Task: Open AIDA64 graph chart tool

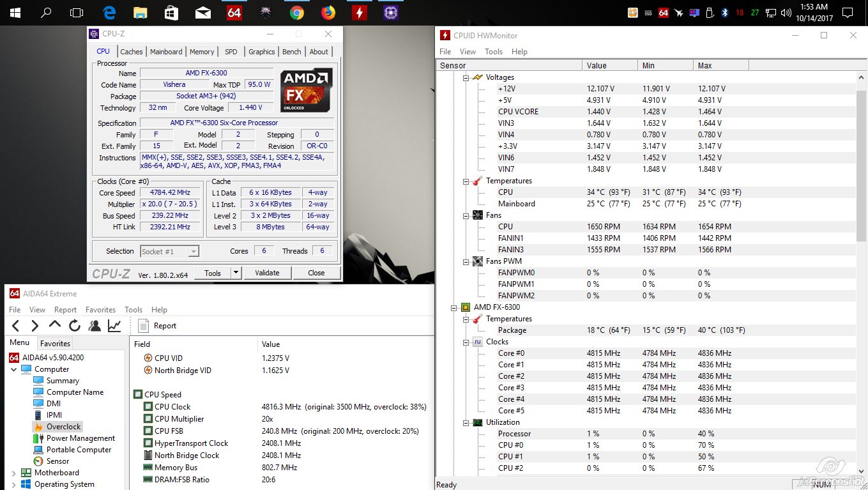Action: (114, 326)
